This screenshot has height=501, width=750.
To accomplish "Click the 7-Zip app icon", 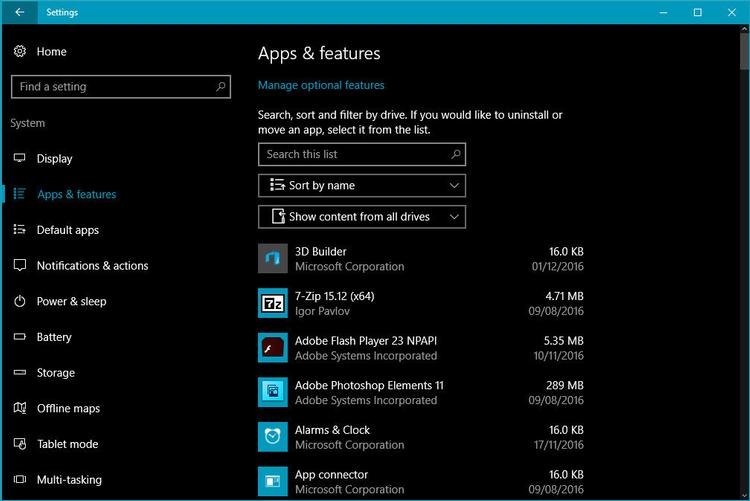I will tap(273, 303).
